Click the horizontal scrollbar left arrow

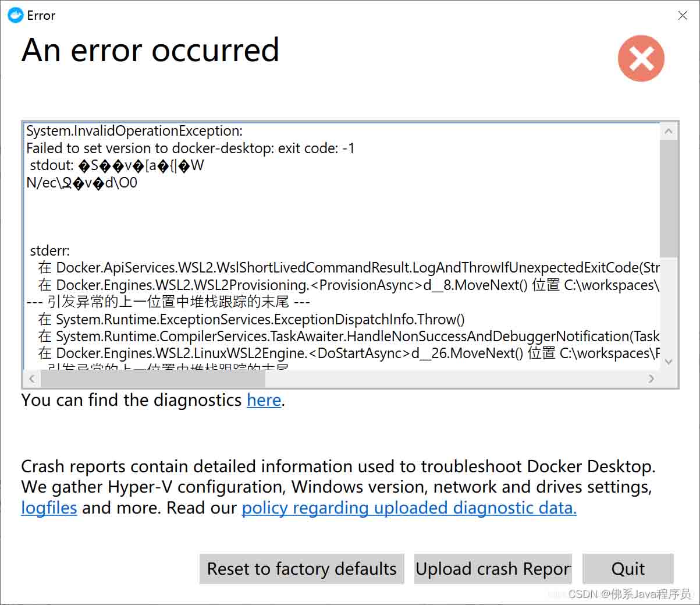[x=32, y=378]
